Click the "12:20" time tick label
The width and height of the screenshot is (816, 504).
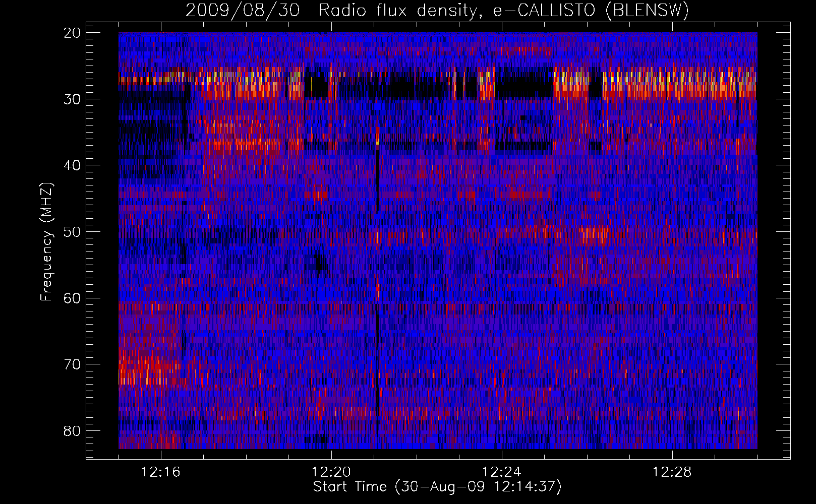tap(331, 472)
